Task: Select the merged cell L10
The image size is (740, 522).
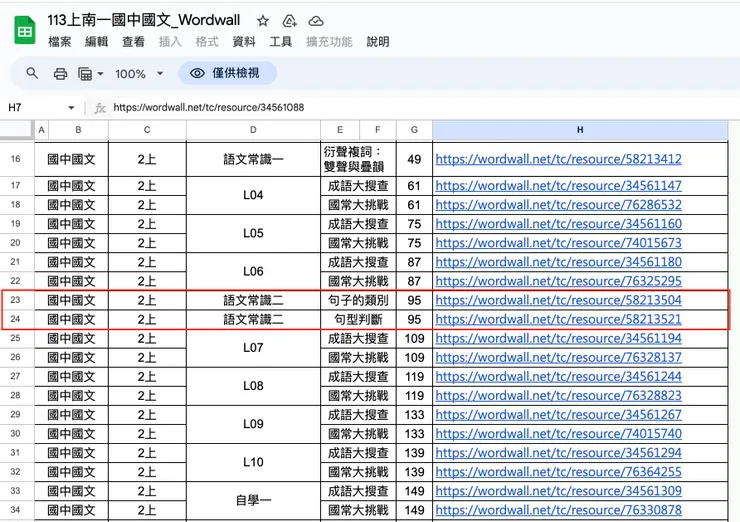Action: 253,462
